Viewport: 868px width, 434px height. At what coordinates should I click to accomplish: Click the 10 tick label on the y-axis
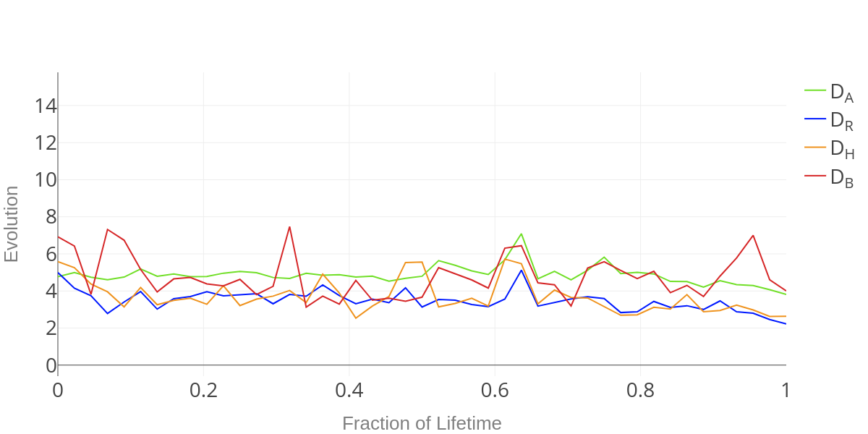pos(46,179)
